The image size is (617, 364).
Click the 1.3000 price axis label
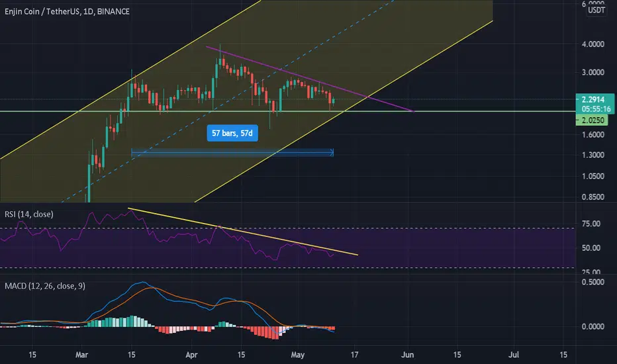pos(593,155)
